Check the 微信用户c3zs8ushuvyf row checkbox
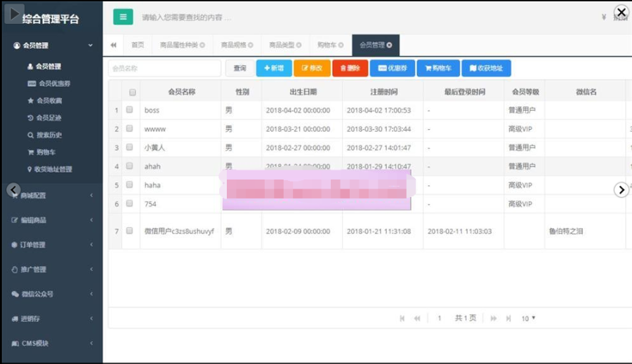 click(129, 231)
